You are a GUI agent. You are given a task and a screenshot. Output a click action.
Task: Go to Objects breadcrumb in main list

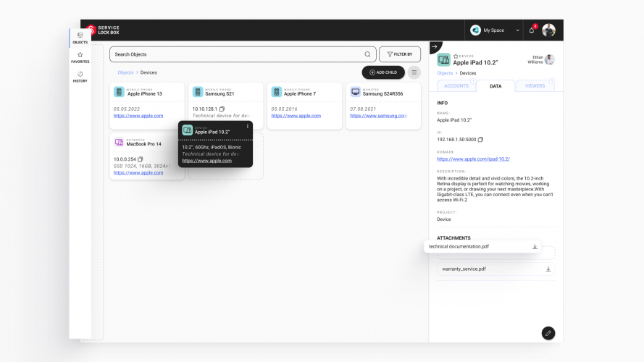125,72
